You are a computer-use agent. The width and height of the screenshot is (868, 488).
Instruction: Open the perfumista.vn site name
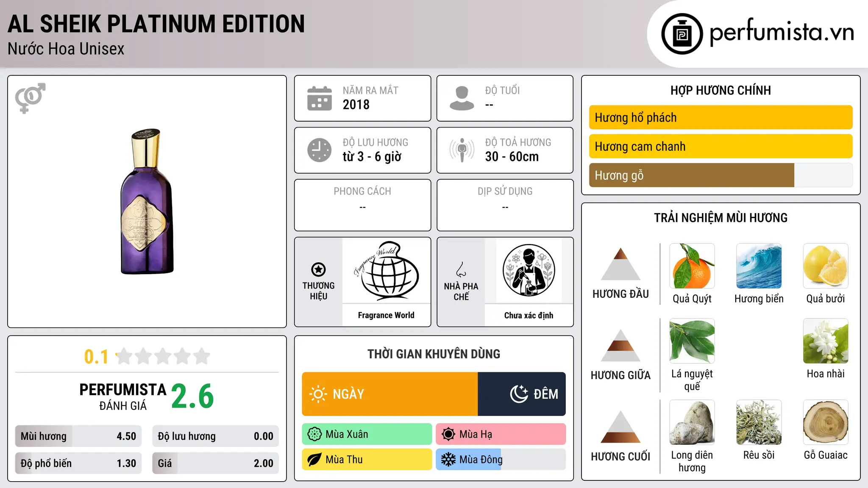(782, 33)
